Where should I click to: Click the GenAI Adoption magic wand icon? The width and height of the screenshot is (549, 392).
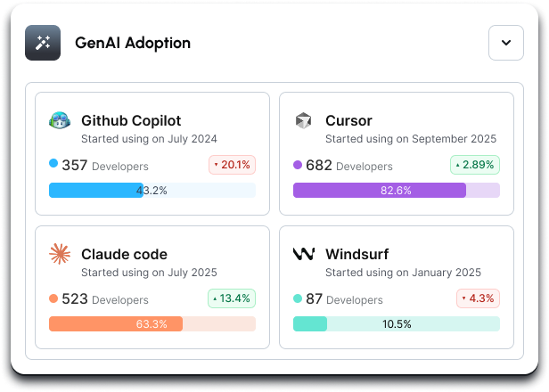[x=43, y=43]
